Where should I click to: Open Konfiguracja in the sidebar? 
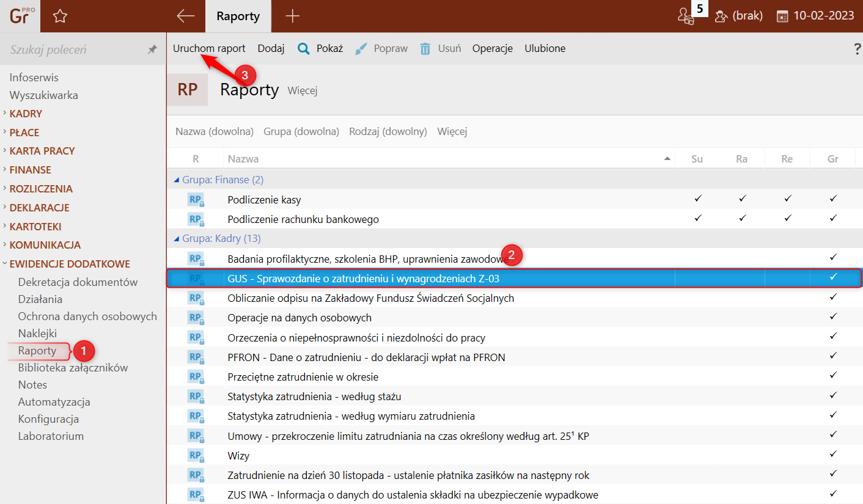[49, 419]
